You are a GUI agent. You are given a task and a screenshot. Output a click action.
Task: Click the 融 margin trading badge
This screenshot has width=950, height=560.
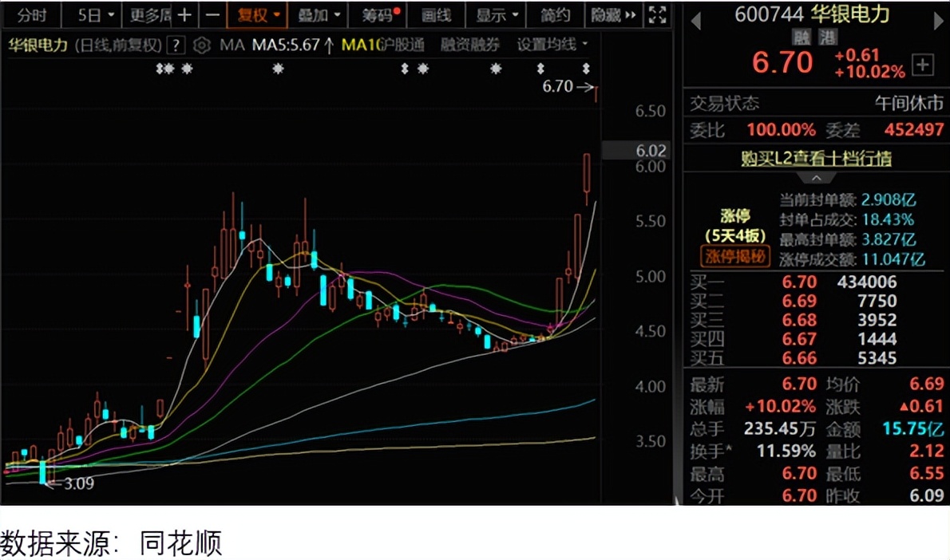pyautogui.click(x=802, y=37)
